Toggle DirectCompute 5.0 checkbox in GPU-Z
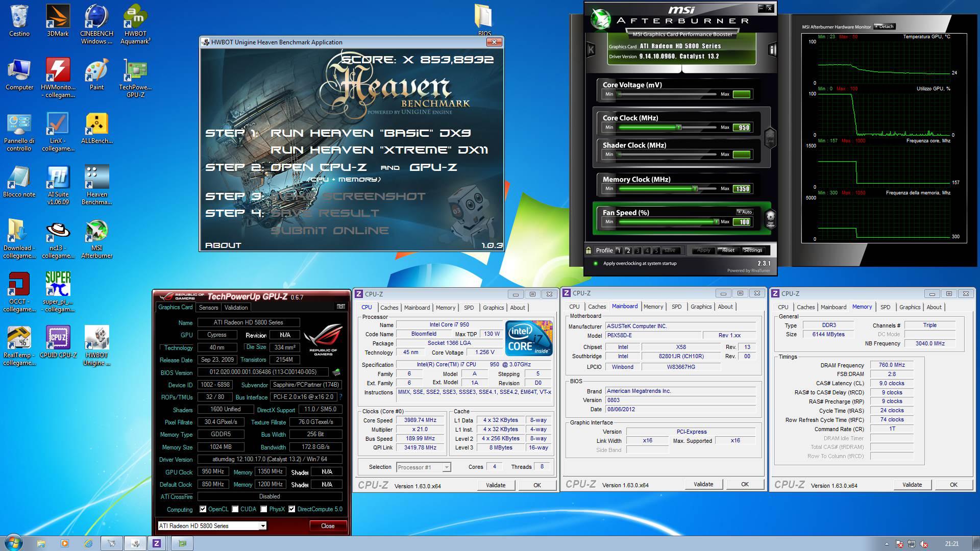Image resolution: width=980 pixels, height=551 pixels. 292,509
